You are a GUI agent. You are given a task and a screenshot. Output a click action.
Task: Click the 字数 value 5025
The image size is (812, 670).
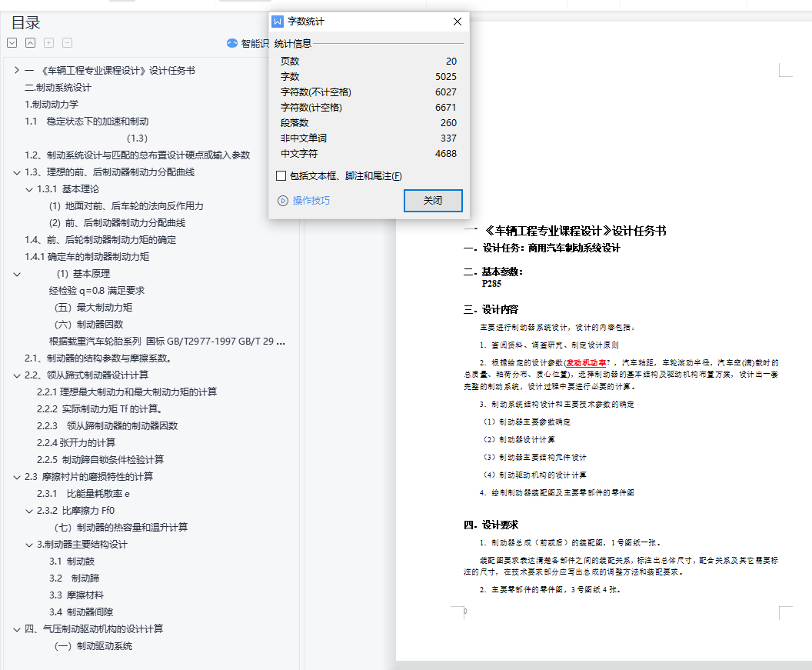[x=446, y=77]
